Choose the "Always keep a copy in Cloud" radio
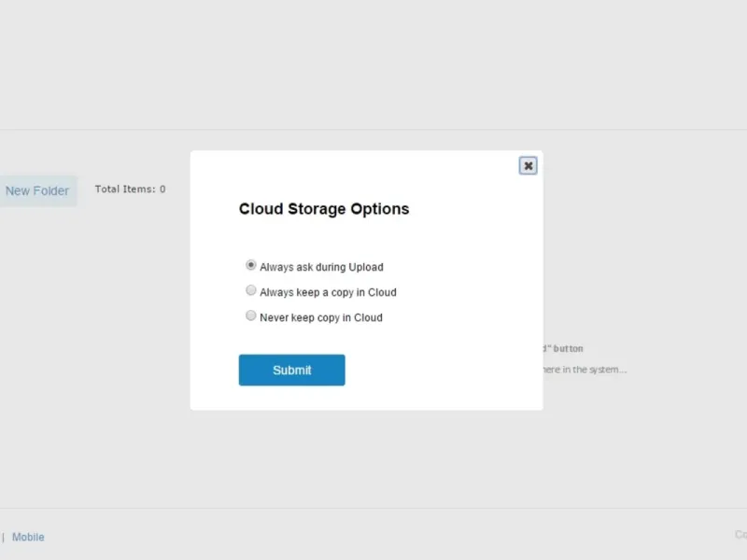Image resolution: width=747 pixels, height=560 pixels. click(x=251, y=291)
